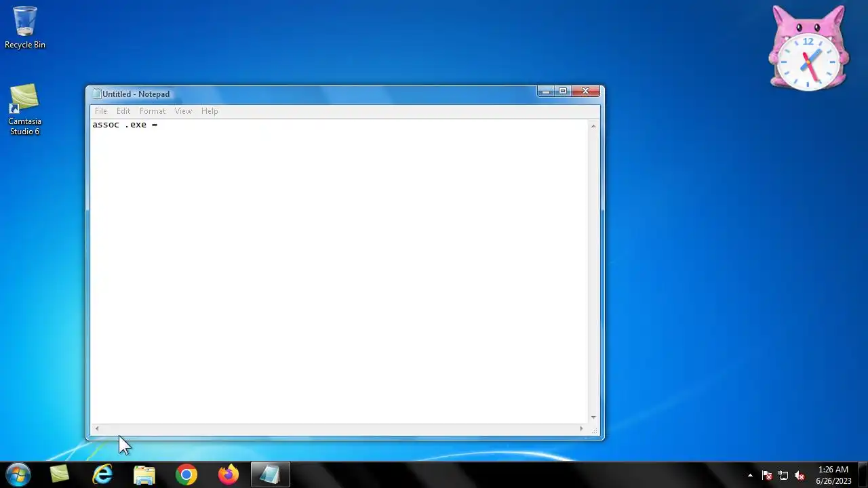Open Windows Explorer folder icon in taskbar
868x488 pixels.
point(144,474)
